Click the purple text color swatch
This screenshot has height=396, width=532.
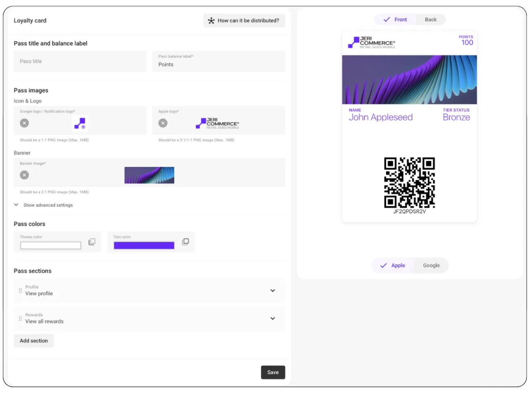[x=144, y=246]
